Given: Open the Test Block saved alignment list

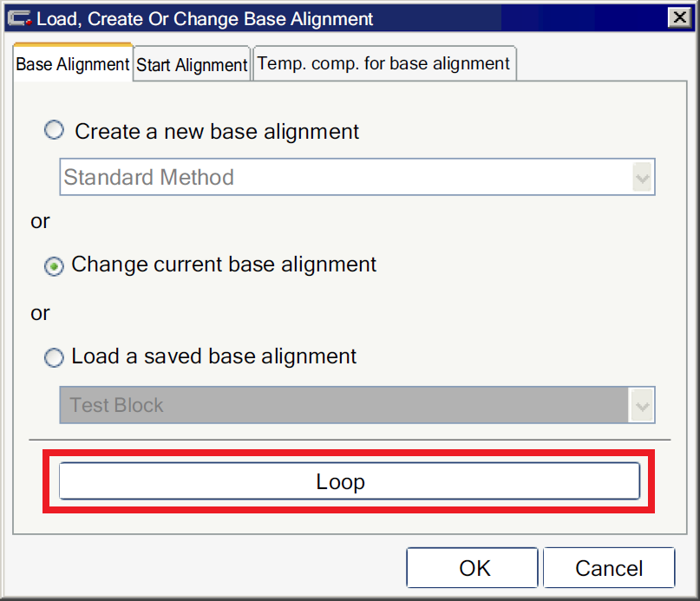Looking at the screenshot, I should pos(347,405).
